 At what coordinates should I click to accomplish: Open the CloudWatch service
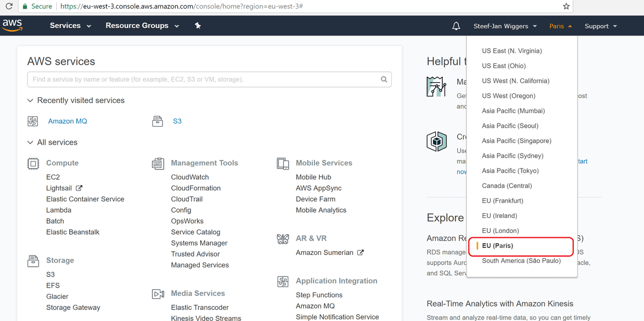click(x=190, y=177)
